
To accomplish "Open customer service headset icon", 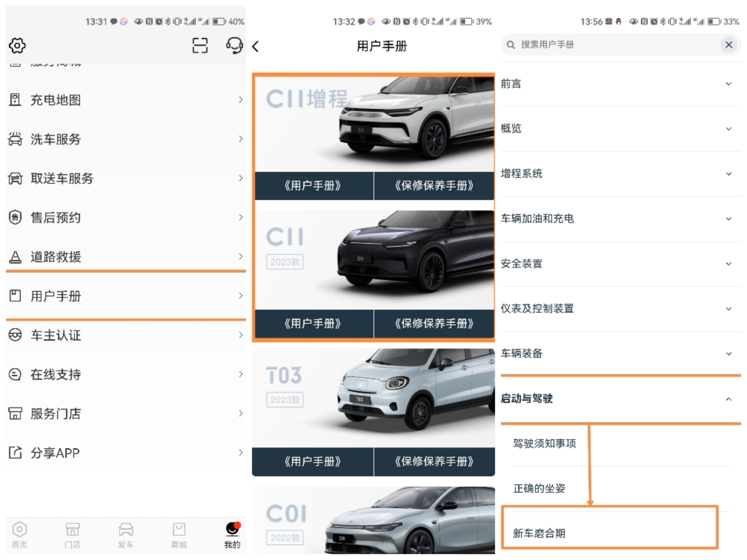I will (234, 46).
